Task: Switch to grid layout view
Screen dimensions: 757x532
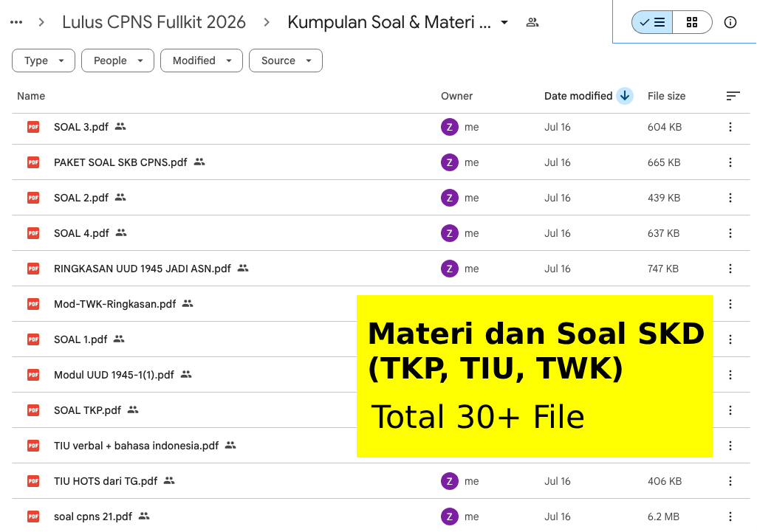Action: click(692, 22)
